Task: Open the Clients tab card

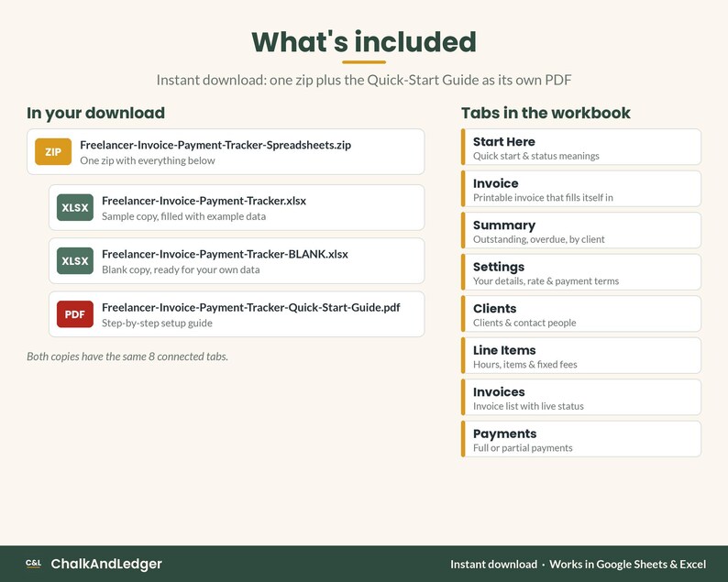Action: (x=580, y=314)
